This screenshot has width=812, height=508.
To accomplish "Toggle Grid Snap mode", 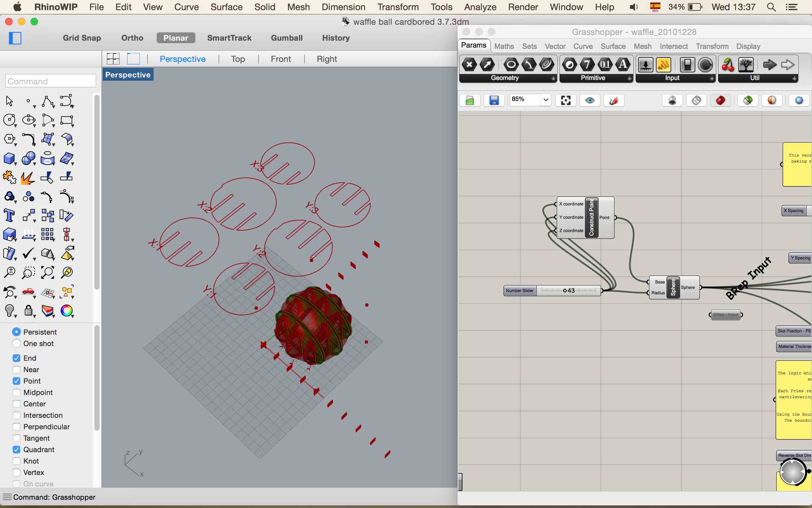I will [x=82, y=38].
